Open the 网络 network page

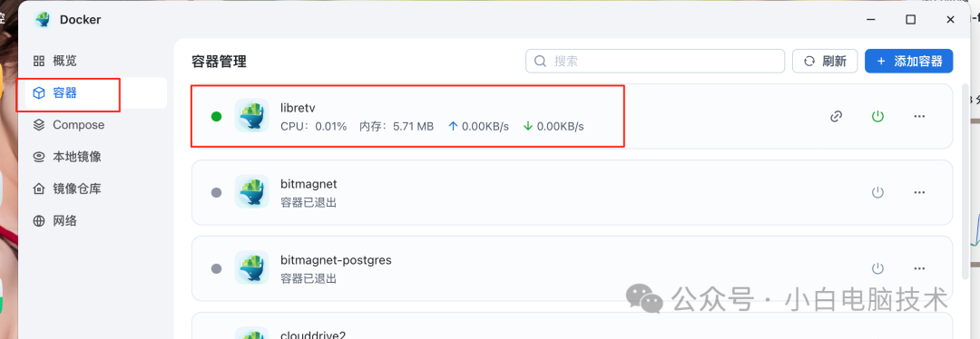pos(95,220)
